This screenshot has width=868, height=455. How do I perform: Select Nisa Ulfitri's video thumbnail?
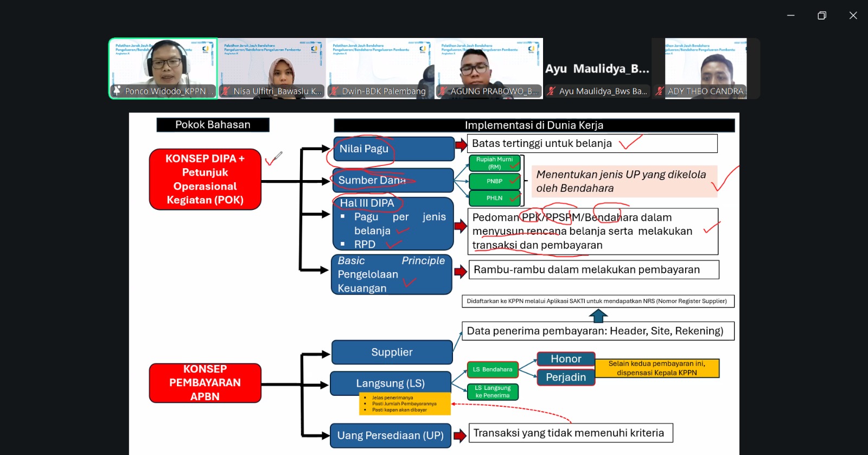click(271, 68)
